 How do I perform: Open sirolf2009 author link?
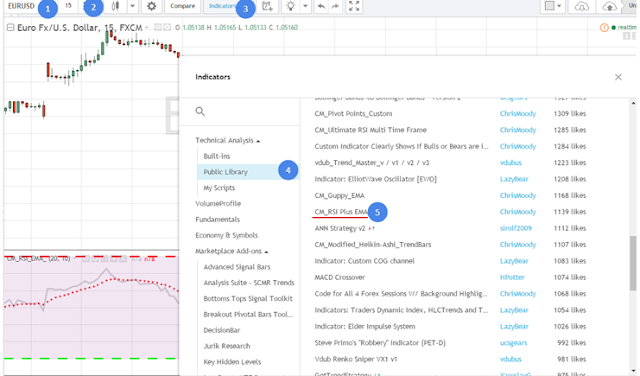[x=516, y=228]
